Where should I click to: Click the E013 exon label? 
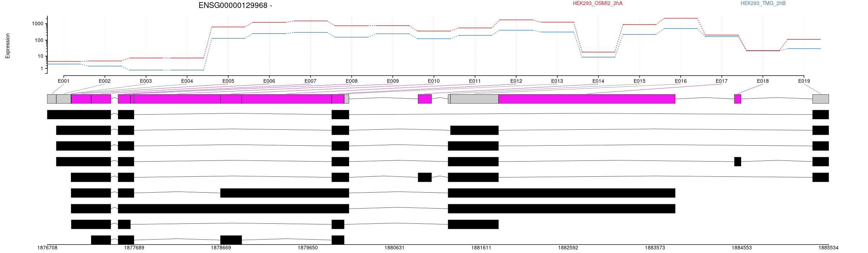point(557,81)
